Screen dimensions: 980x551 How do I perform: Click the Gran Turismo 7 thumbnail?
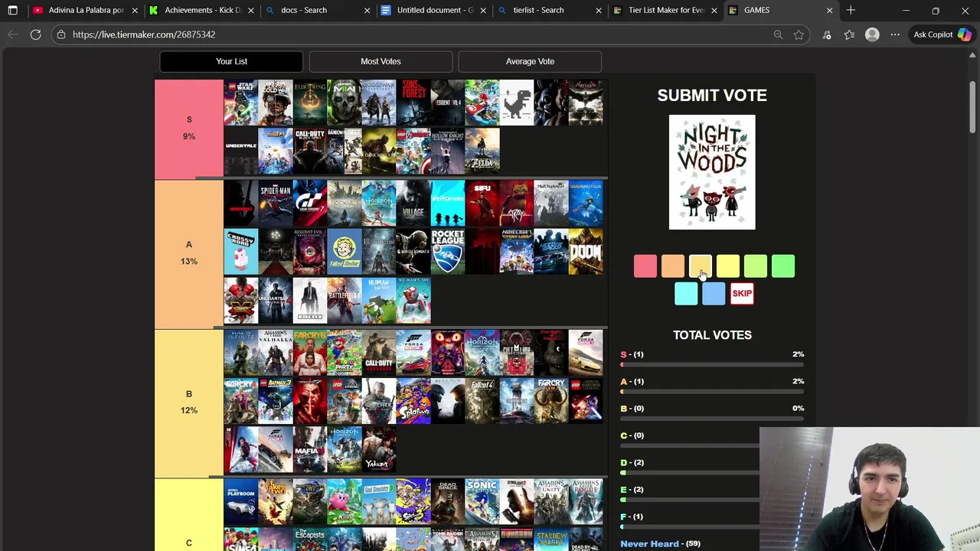[x=310, y=203]
